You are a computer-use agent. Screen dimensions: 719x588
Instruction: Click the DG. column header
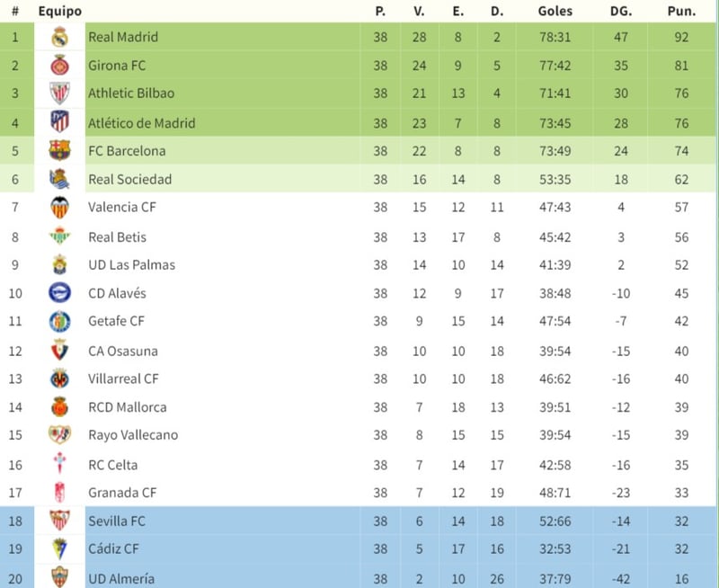(621, 12)
